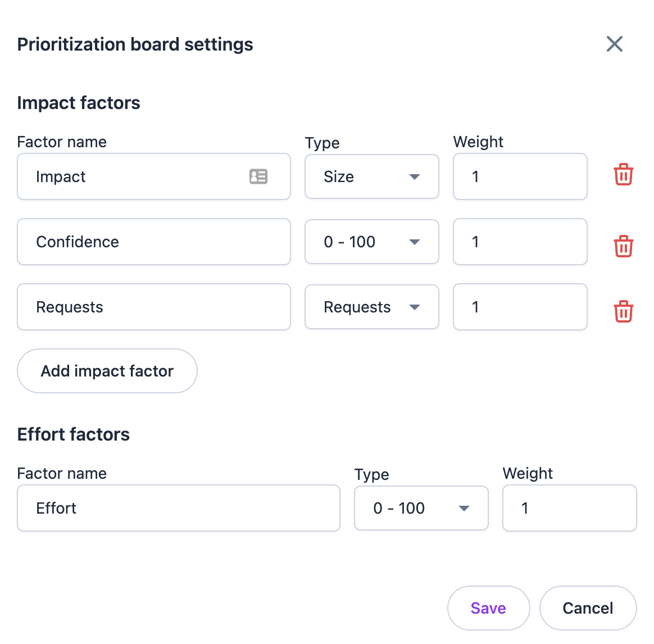This screenshot has width=654, height=644.
Task: Click the Add impact factor button
Action: (x=107, y=371)
